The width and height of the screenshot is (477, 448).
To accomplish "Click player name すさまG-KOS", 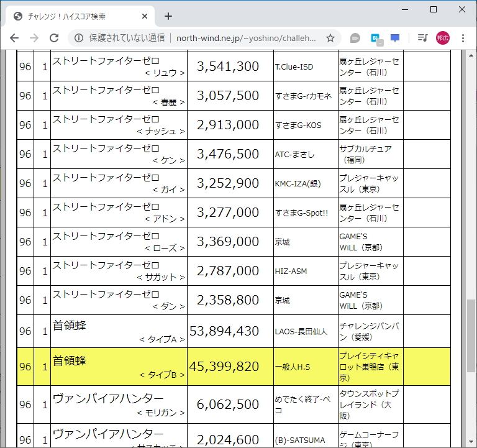I will pos(298,126).
